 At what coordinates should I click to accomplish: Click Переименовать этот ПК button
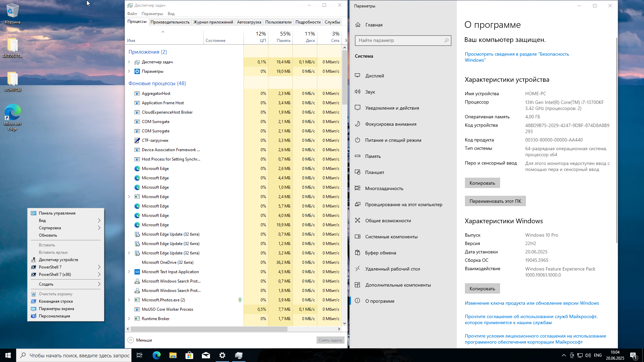click(495, 201)
